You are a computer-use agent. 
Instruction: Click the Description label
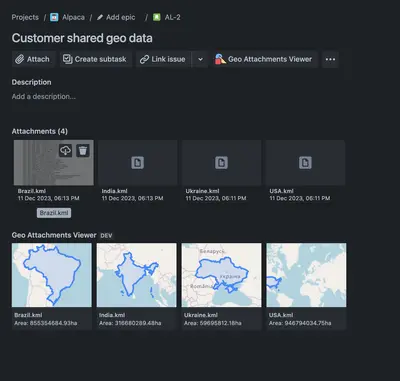(31, 82)
